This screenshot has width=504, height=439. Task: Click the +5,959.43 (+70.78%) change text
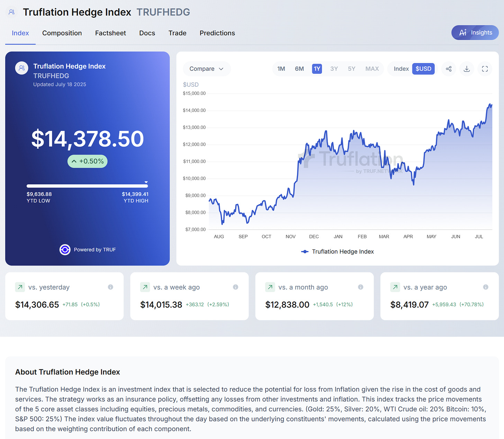(x=458, y=305)
